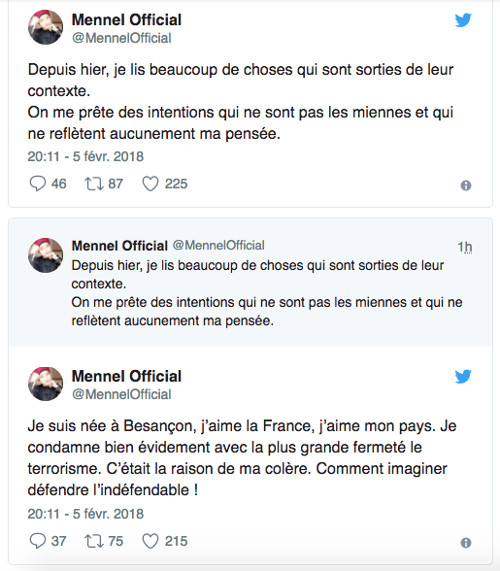Open @MennelOfficial handle in quoted block

point(218,245)
